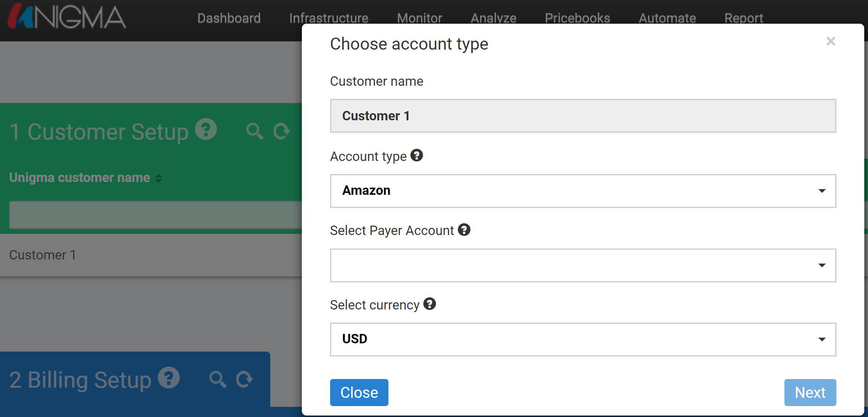Open help icon beside Billing Setup

pyautogui.click(x=169, y=378)
